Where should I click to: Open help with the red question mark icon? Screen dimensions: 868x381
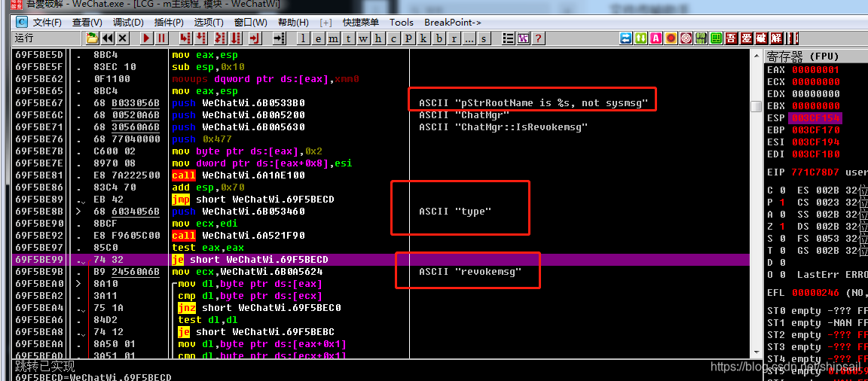click(x=537, y=38)
